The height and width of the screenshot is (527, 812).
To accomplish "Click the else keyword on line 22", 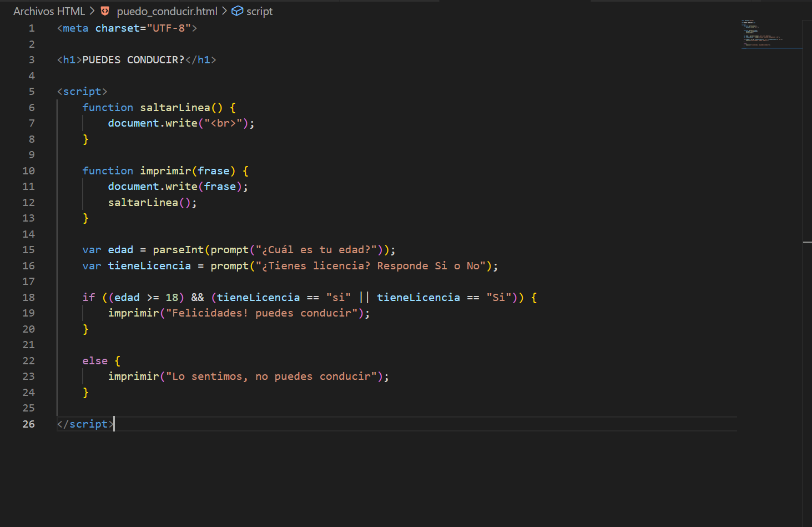I will pyautogui.click(x=95, y=361).
